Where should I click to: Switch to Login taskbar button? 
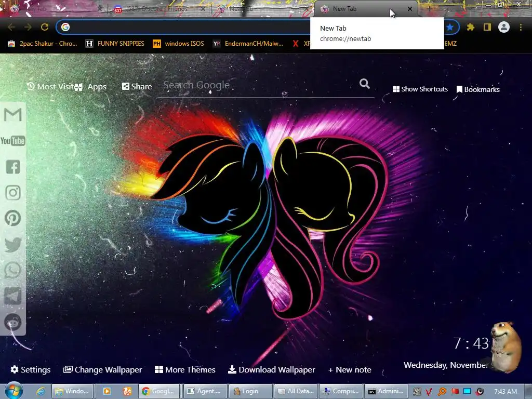point(250,391)
